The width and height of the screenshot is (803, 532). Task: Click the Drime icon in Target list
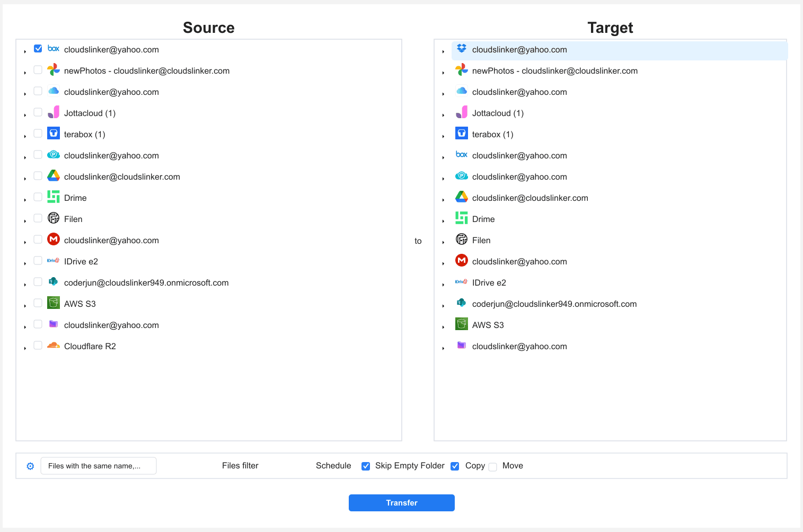point(462,218)
